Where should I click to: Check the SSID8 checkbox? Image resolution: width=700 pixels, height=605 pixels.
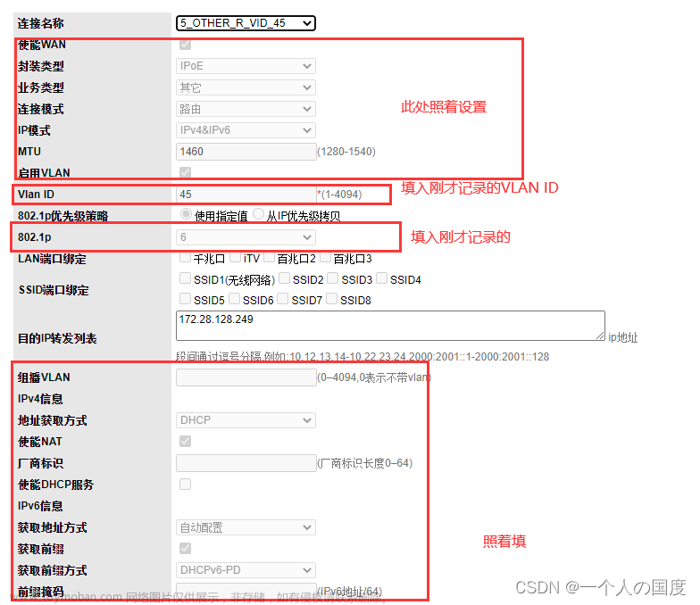[x=332, y=298]
